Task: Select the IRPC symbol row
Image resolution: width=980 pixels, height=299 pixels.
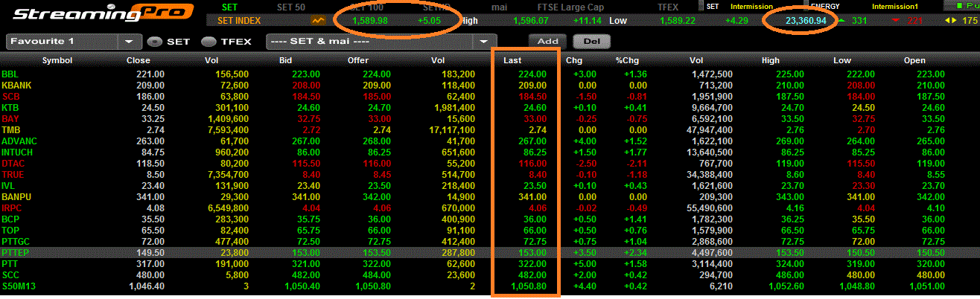Action: pyautogui.click(x=13, y=208)
